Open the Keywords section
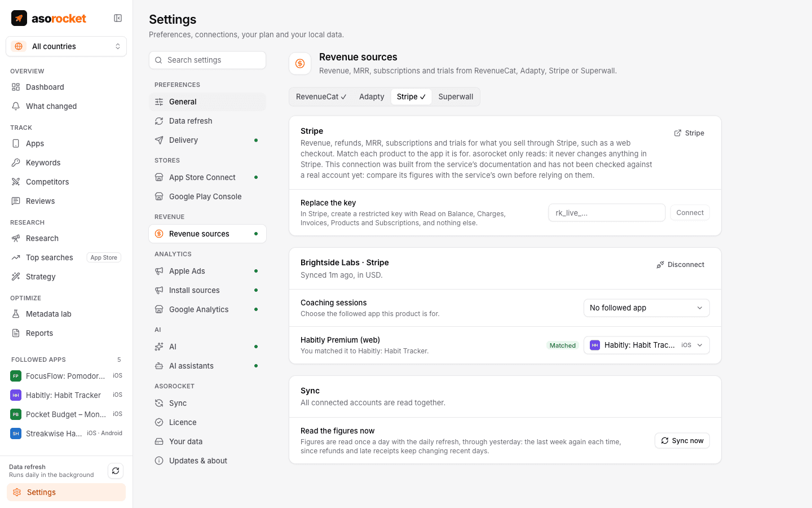This screenshot has height=508, width=812. coord(66,163)
